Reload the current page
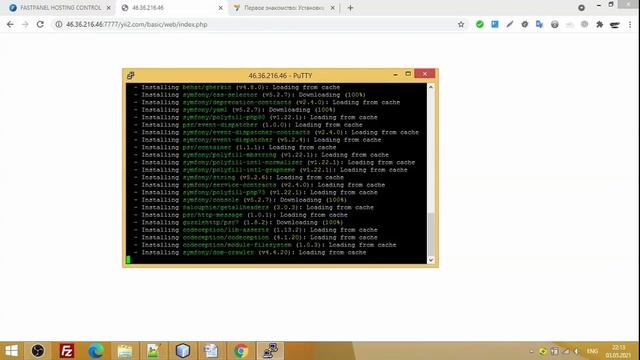This screenshot has width=640, height=360. click(x=40, y=24)
